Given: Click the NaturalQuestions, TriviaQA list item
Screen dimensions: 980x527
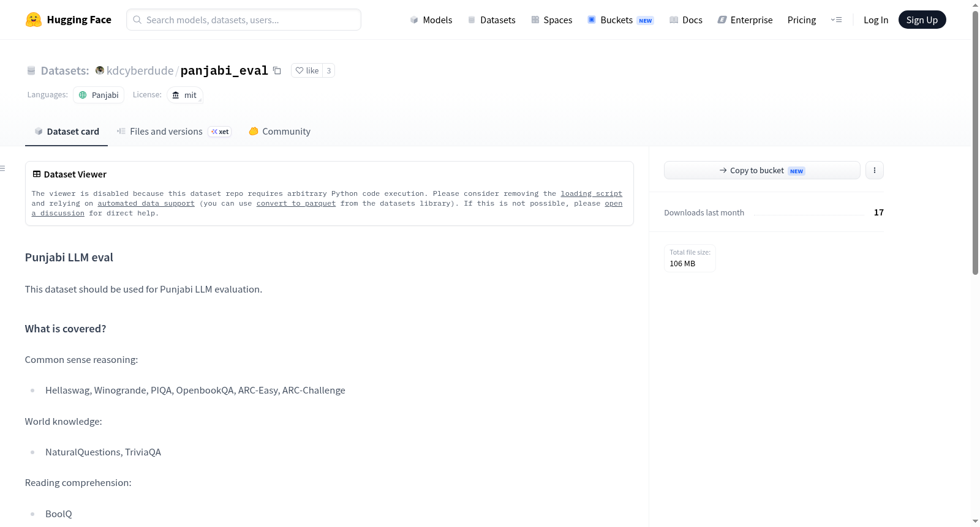Looking at the screenshot, I should click(x=103, y=452).
